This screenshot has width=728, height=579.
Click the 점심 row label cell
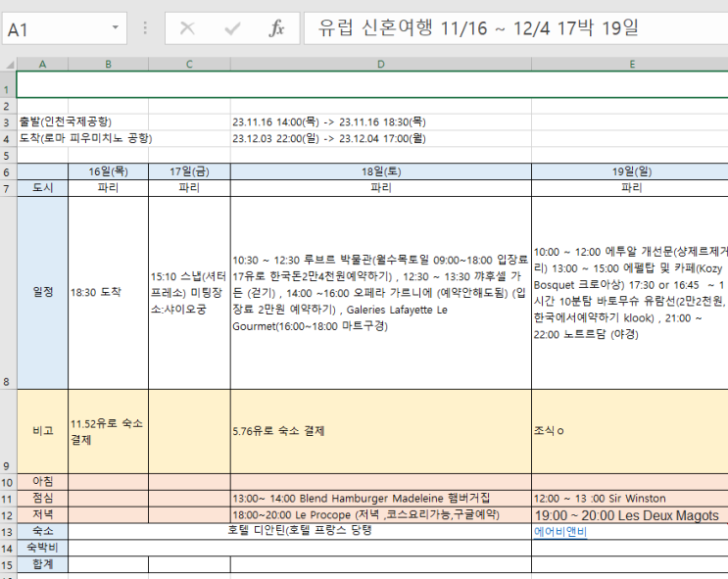[42, 499]
